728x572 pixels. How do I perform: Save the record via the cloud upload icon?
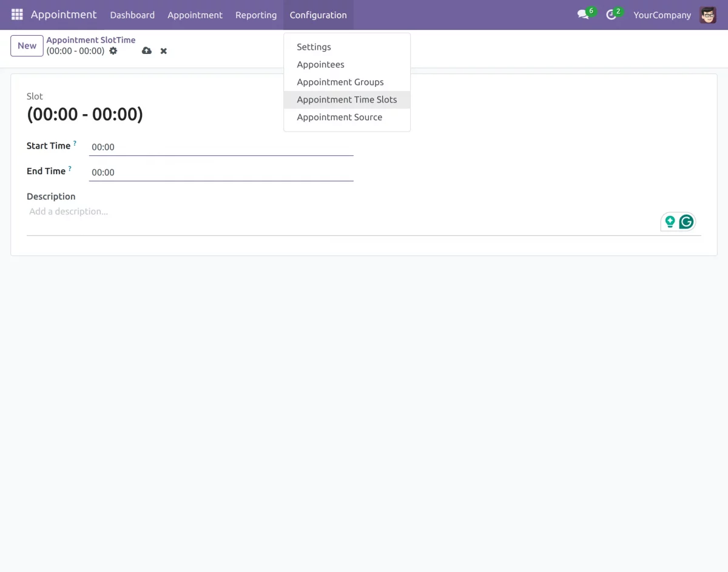coord(146,51)
